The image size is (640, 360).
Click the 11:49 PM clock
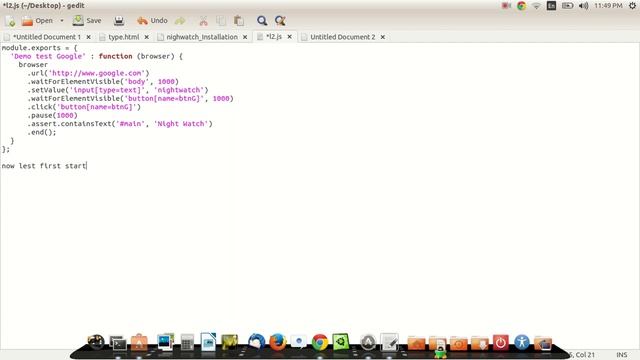(x=608, y=6)
